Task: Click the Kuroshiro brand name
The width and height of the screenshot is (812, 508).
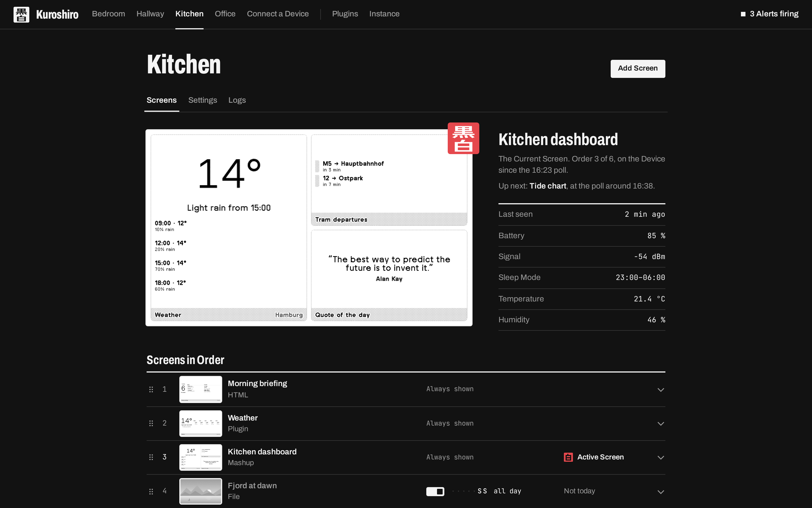Action: click(x=57, y=14)
